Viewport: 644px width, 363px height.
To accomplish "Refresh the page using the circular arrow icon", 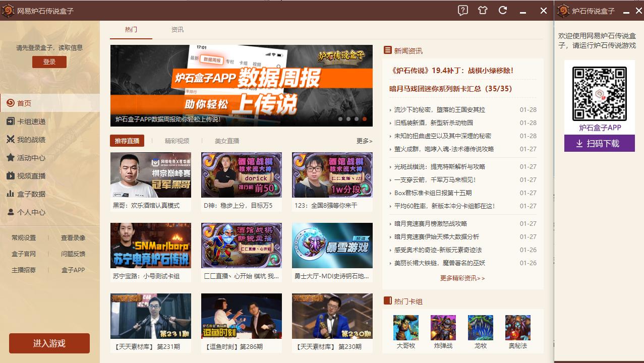I will (x=503, y=10).
